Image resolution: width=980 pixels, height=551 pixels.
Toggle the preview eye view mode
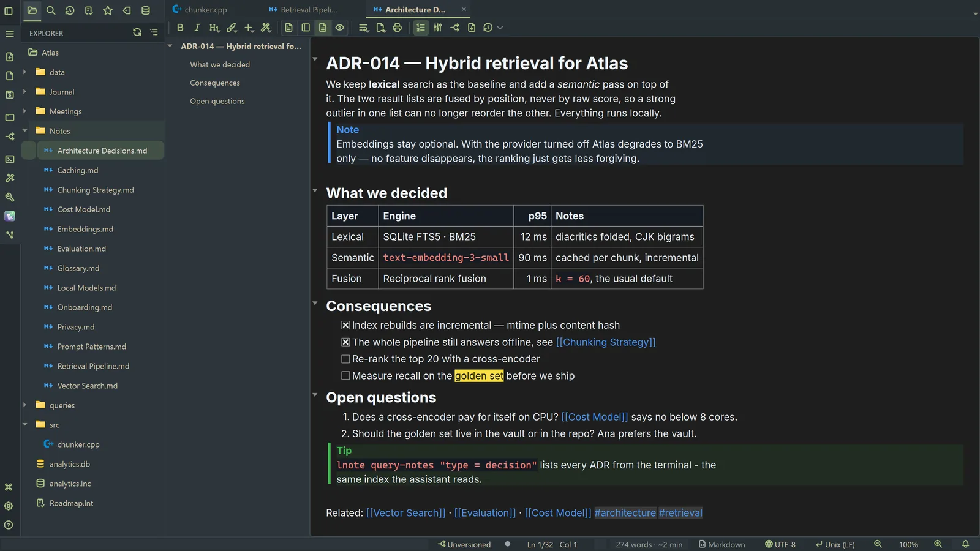340,28
